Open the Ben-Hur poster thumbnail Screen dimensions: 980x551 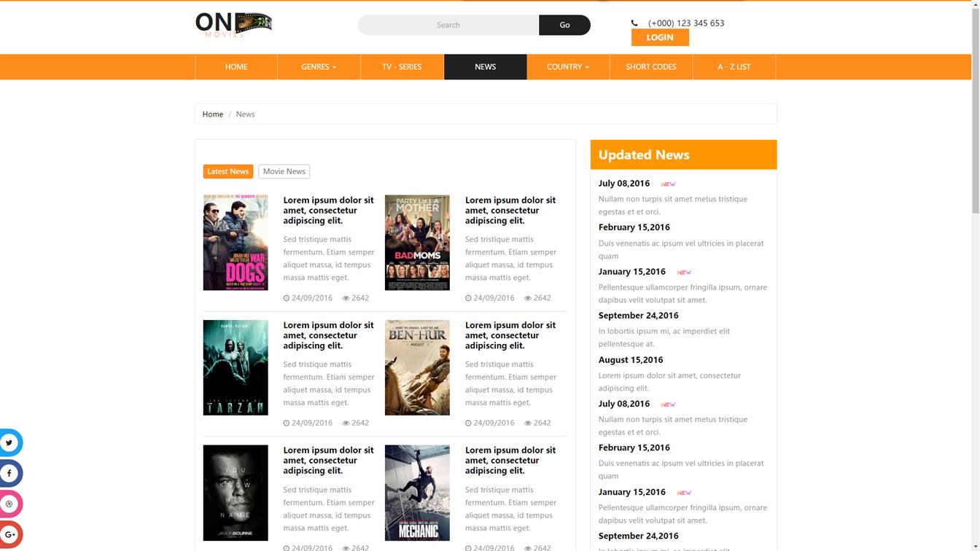click(417, 368)
